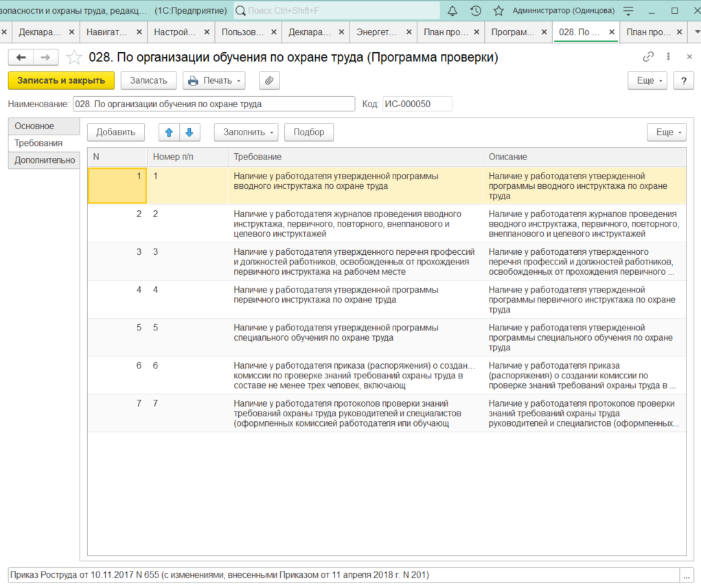Move row up blue arrow
This screenshot has width=701, height=588.
tap(169, 133)
